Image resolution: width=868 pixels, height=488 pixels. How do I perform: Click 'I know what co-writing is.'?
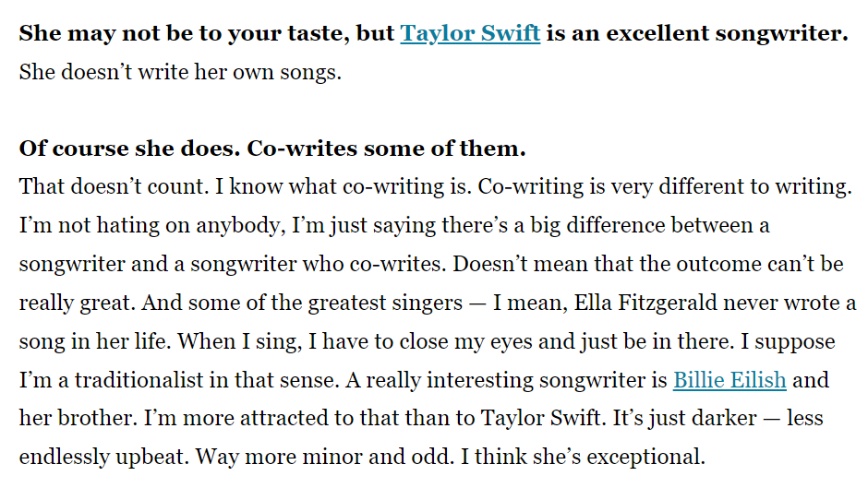[x=344, y=186]
